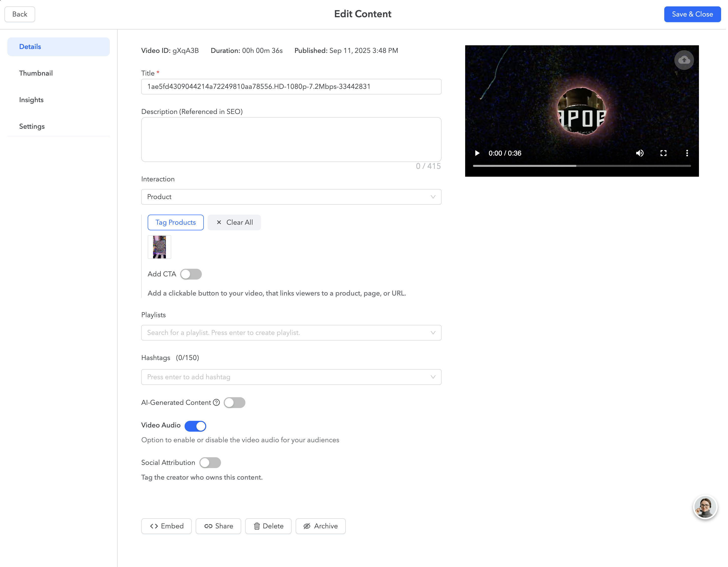Disable the Video Audio toggle
The image size is (728, 567).
point(195,426)
